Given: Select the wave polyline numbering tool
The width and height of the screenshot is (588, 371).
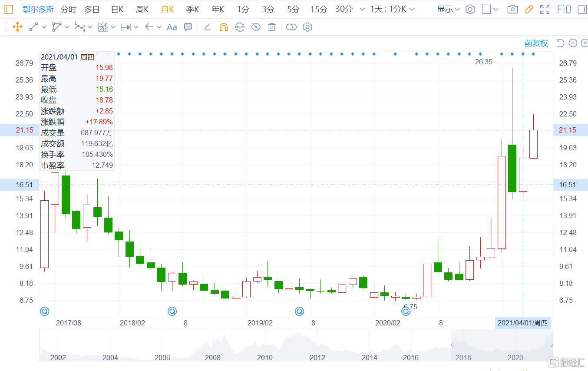Looking at the screenshot, I should (79, 27).
